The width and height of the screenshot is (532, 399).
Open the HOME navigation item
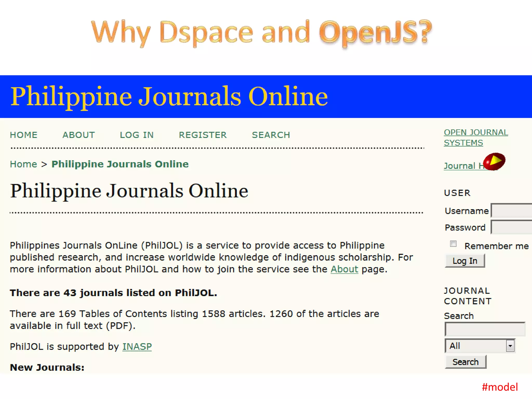(24, 135)
